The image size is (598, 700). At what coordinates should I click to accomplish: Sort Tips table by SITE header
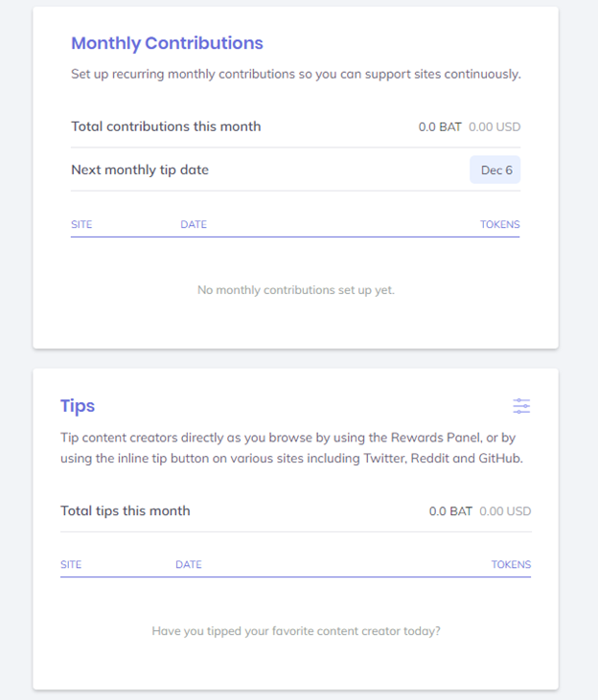(71, 564)
